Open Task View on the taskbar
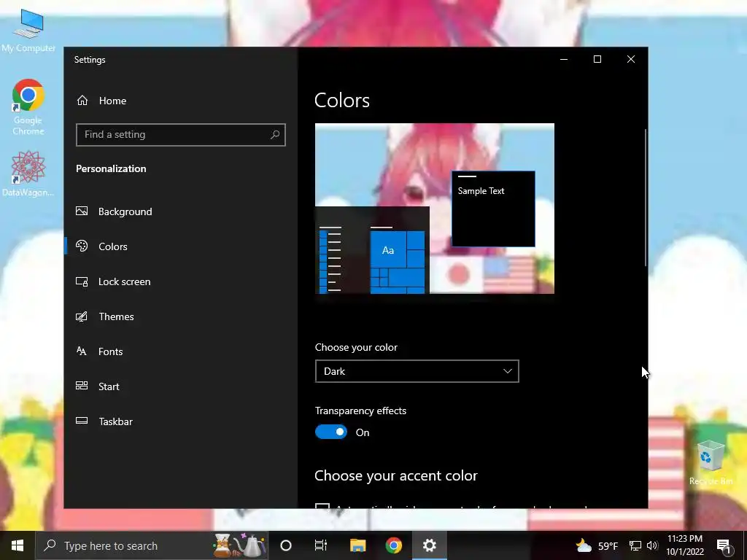The width and height of the screenshot is (747, 560). [321, 545]
